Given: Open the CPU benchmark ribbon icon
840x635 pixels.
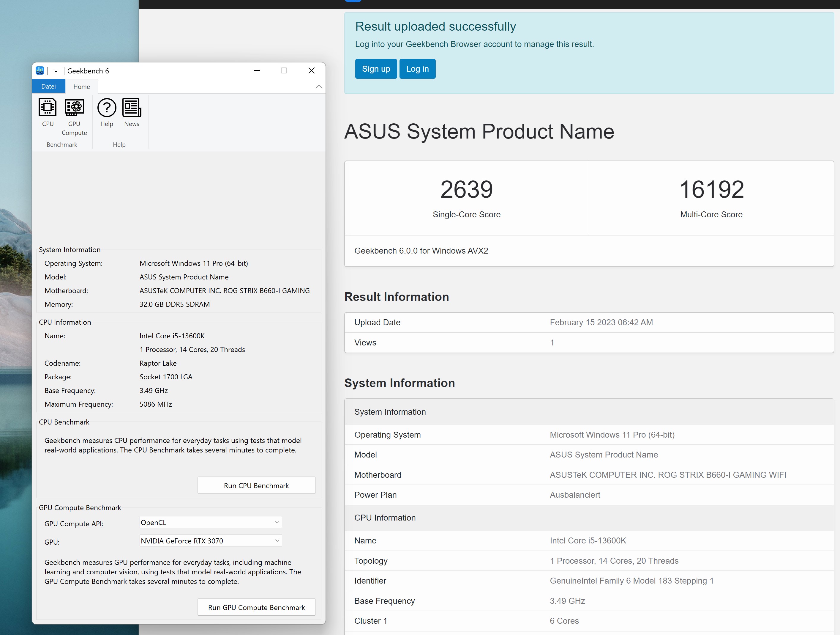Looking at the screenshot, I should click(48, 112).
